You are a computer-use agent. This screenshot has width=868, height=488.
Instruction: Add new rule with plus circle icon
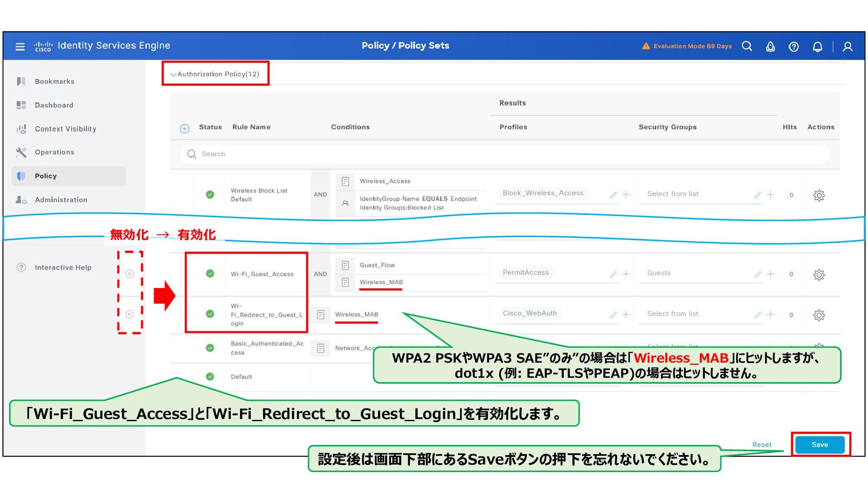(x=184, y=129)
